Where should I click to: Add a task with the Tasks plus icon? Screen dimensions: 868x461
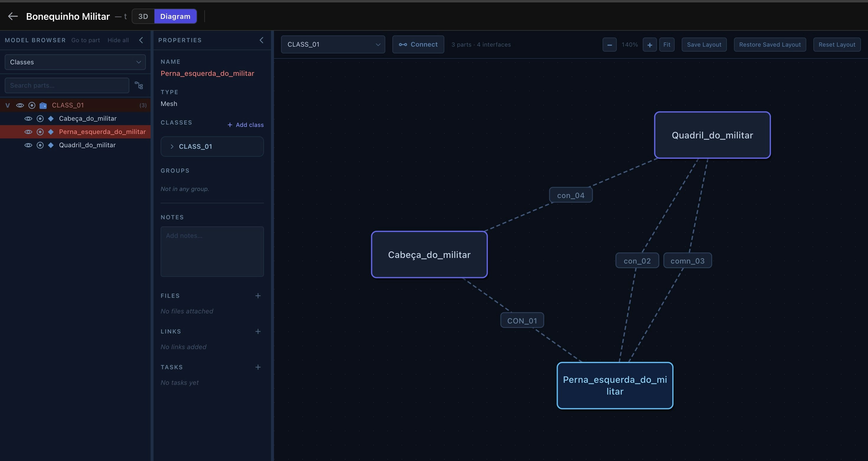coord(258,367)
